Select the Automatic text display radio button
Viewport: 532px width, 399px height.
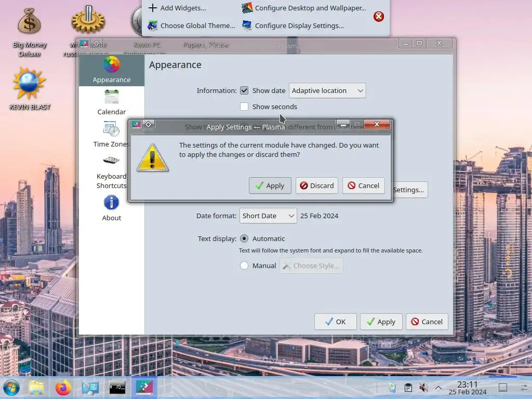pos(244,238)
